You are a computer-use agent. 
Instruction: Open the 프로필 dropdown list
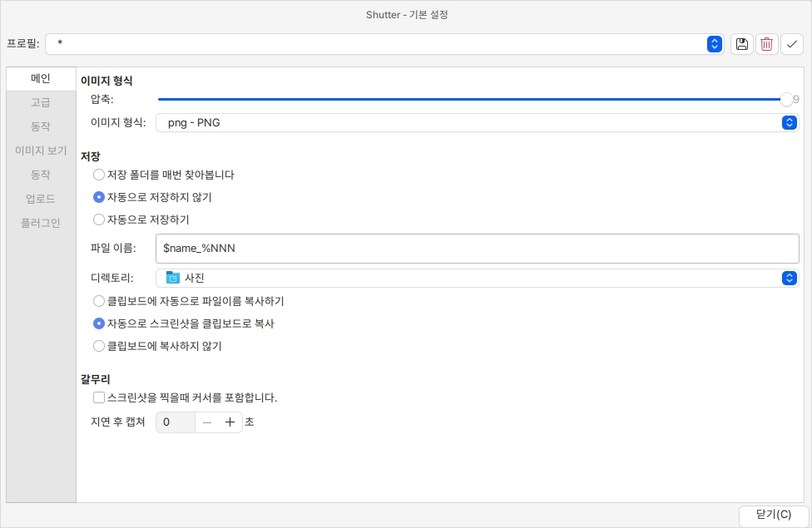pos(714,44)
